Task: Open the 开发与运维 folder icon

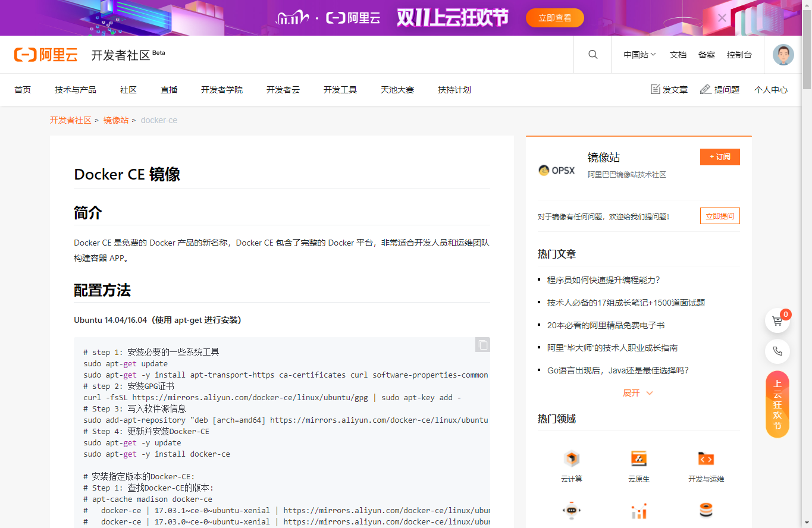Action: (x=706, y=458)
